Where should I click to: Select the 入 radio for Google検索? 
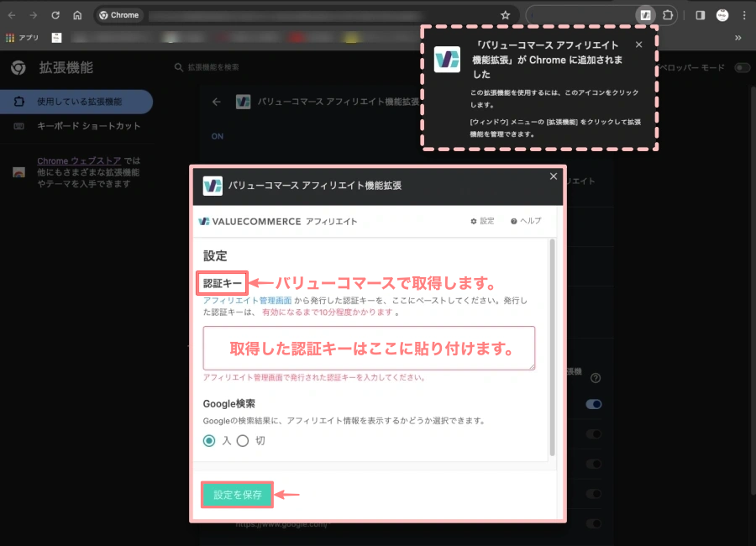click(209, 440)
